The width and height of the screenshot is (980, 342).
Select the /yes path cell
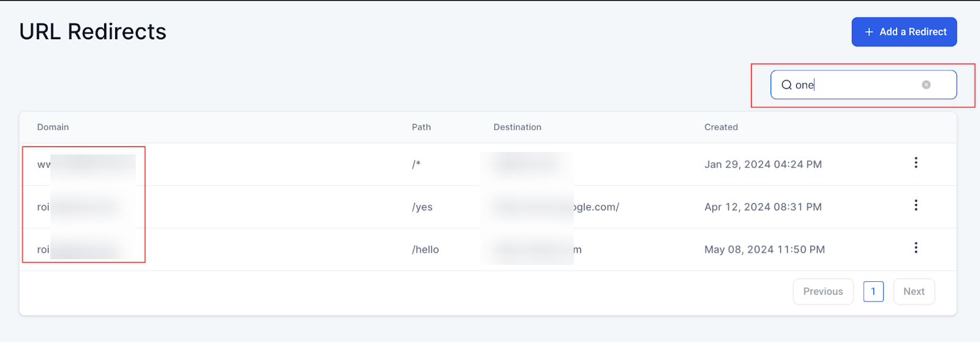[422, 207]
